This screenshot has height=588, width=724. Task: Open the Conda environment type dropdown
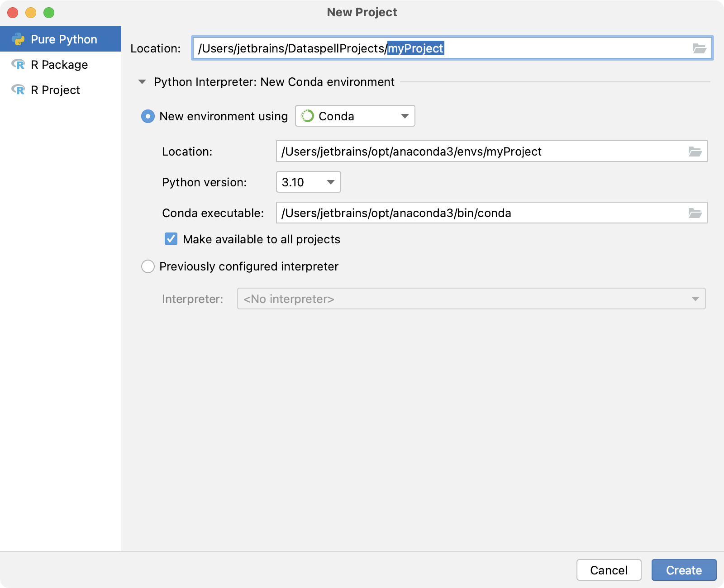coord(355,116)
